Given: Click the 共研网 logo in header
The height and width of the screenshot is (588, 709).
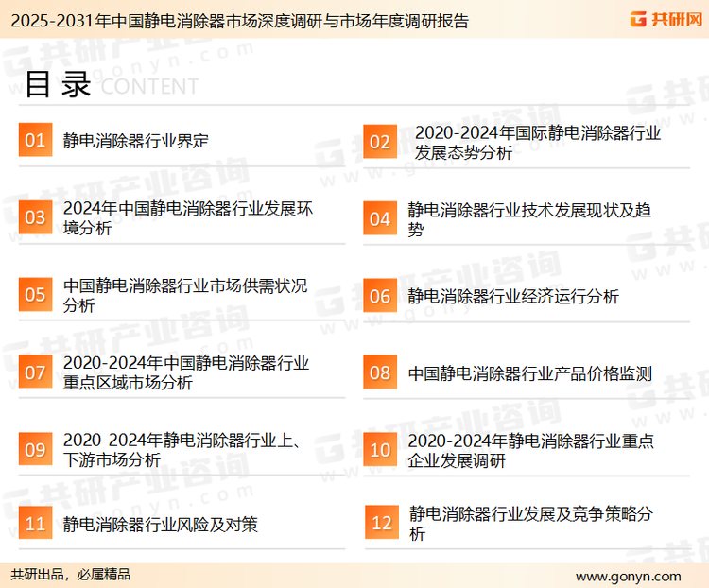Looking at the screenshot, I should 665,19.
